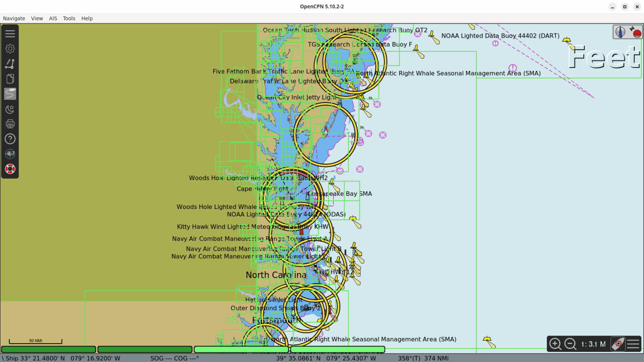Toggle the night color scheme moon icon
This screenshot has width=644, height=362.
(10, 109)
